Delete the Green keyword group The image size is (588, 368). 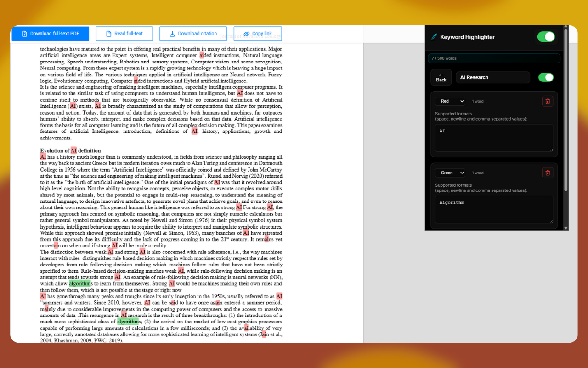click(x=548, y=173)
